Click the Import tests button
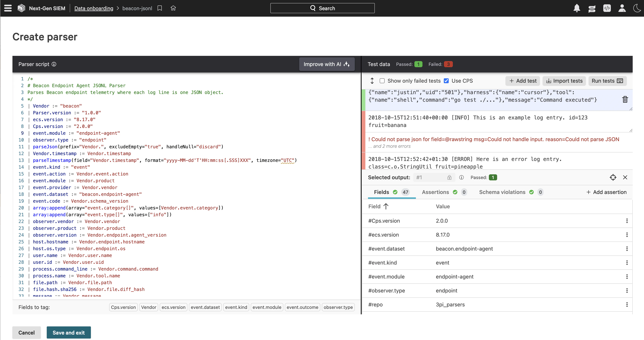This screenshot has width=644, height=340. [x=564, y=81]
